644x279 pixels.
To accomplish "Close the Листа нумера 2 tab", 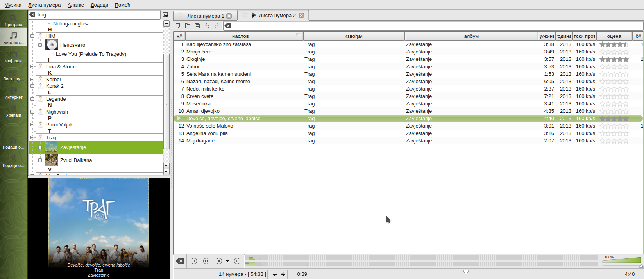I will [x=301, y=16].
